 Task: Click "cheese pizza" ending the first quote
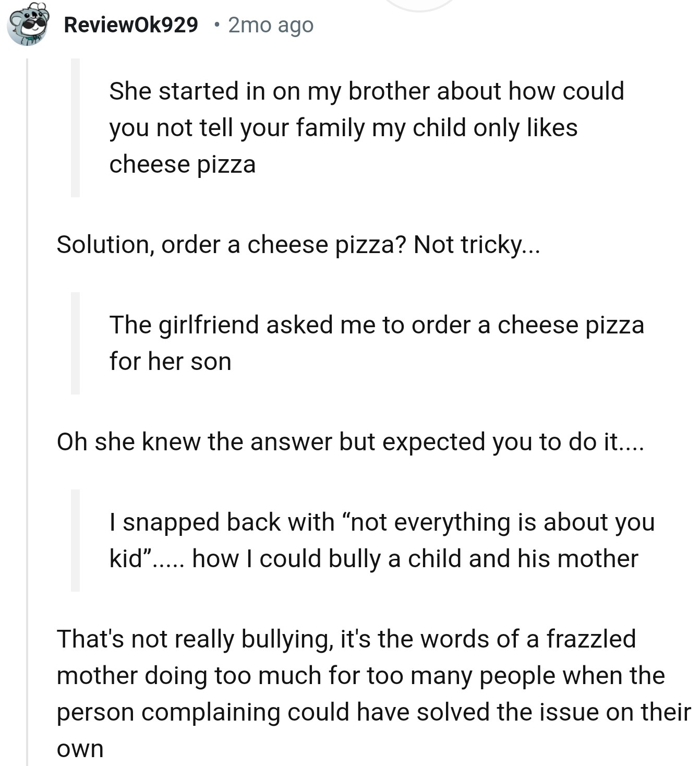click(182, 164)
